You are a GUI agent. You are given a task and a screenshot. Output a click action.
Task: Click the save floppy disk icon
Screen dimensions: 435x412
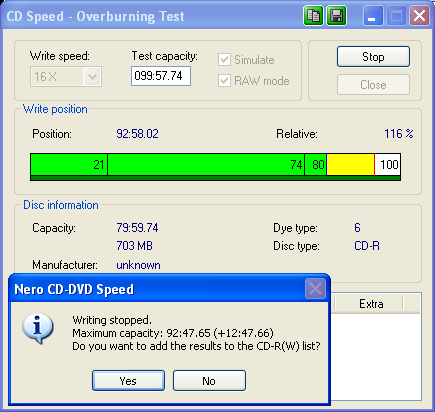pos(336,16)
